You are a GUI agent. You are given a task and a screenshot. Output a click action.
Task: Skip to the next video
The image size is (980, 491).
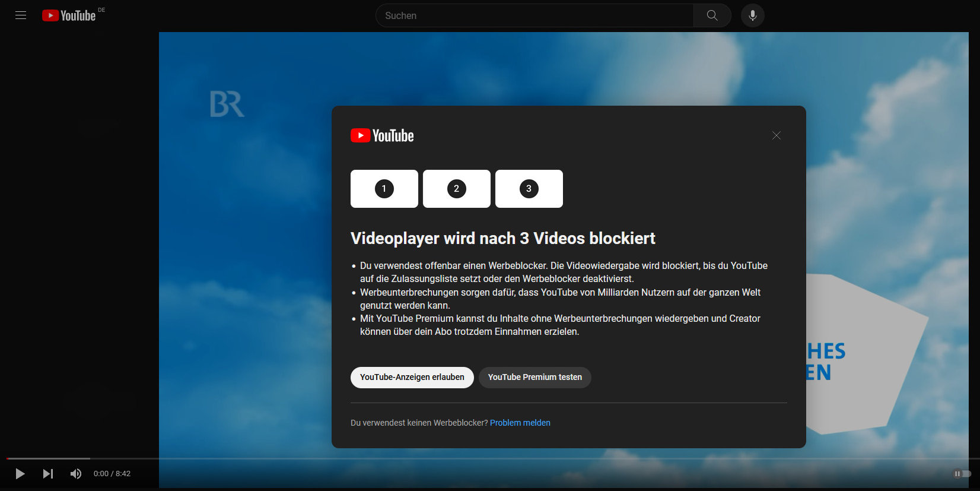click(48, 474)
